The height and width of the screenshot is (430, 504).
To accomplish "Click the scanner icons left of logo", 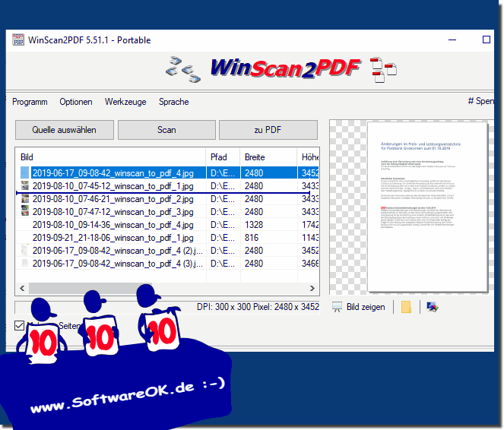I will pos(183,68).
